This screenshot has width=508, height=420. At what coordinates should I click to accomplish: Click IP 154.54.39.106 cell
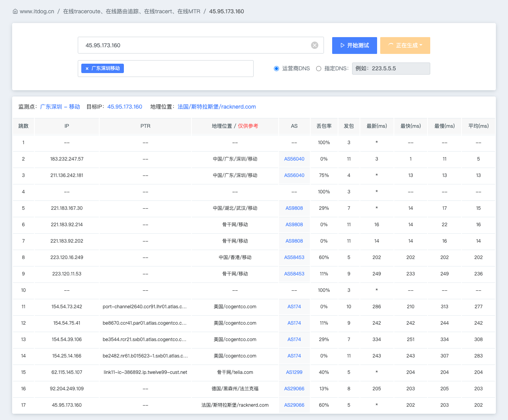pos(67,340)
